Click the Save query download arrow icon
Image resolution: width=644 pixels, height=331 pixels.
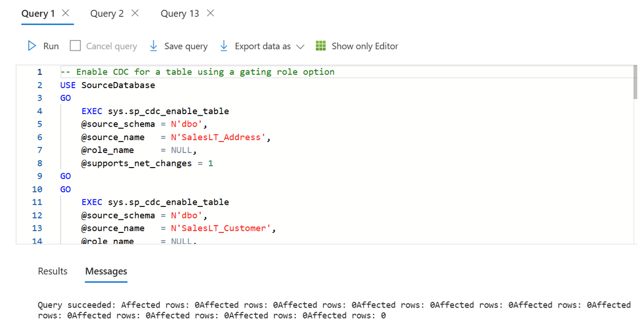pyautogui.click(x=153, y=46)
